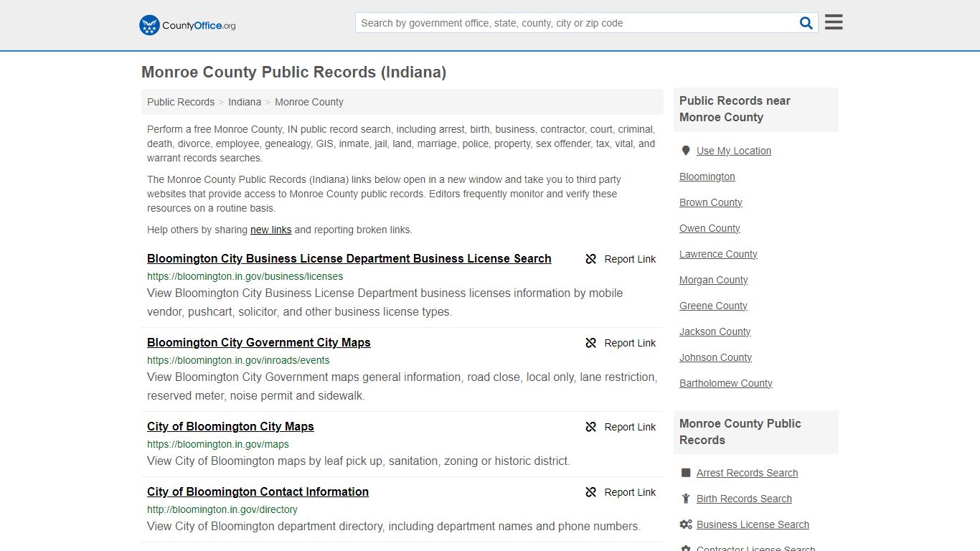Go to Public Records breadcrumb
Image resolution: width=980 pixels, height=551 pixels.
coord(181,102)
